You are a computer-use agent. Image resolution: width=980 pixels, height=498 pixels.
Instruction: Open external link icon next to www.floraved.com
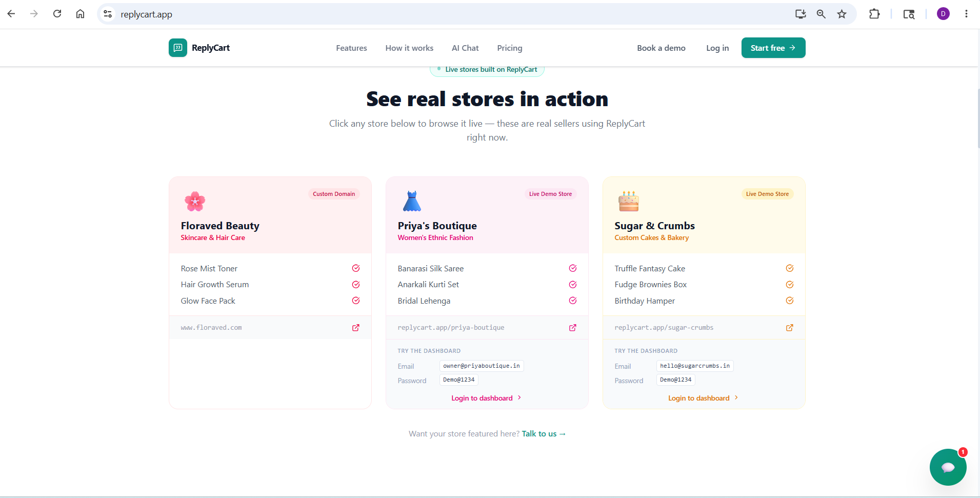(x=356, y=328)
